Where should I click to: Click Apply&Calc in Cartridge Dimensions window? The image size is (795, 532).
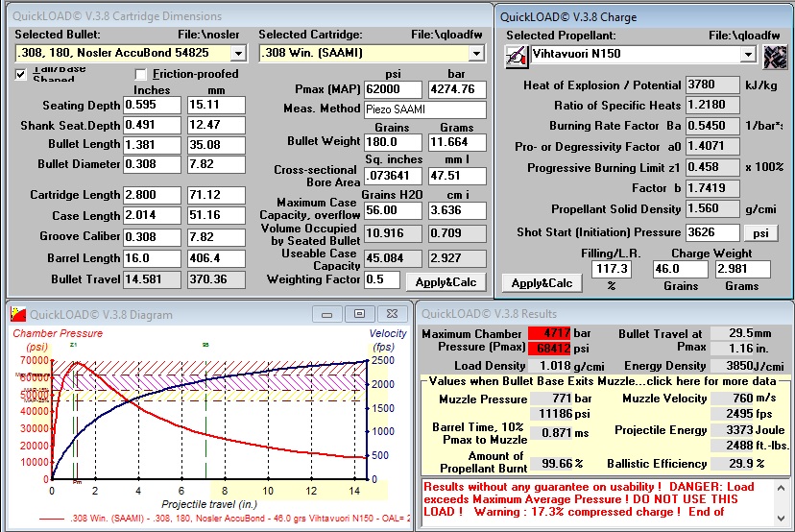pyautogui.click(x=446, y=282)
